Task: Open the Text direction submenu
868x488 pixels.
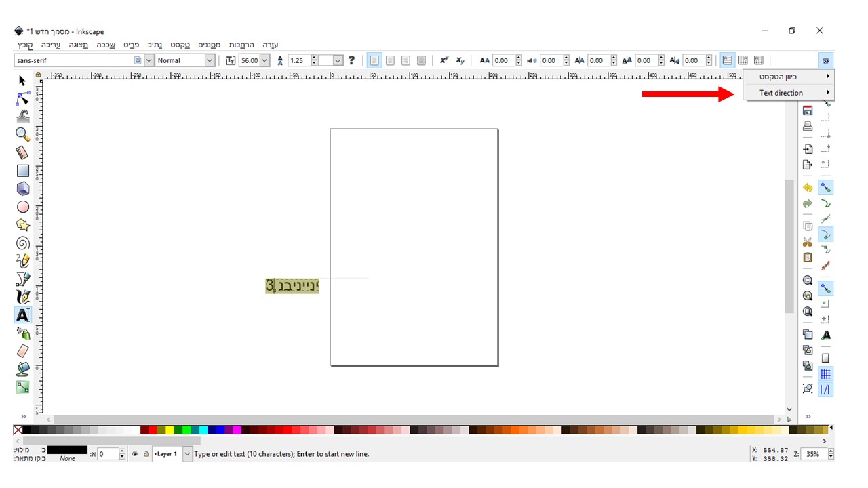Action: coord(788,93)
